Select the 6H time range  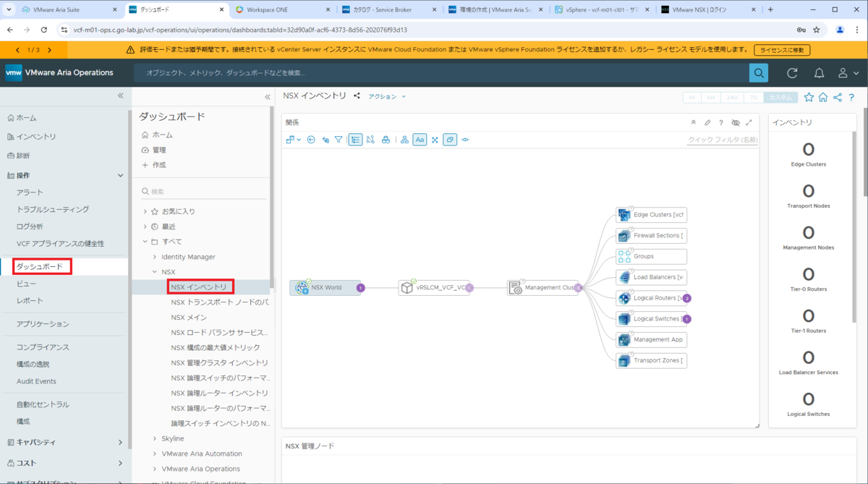click(x=711, y=98)
